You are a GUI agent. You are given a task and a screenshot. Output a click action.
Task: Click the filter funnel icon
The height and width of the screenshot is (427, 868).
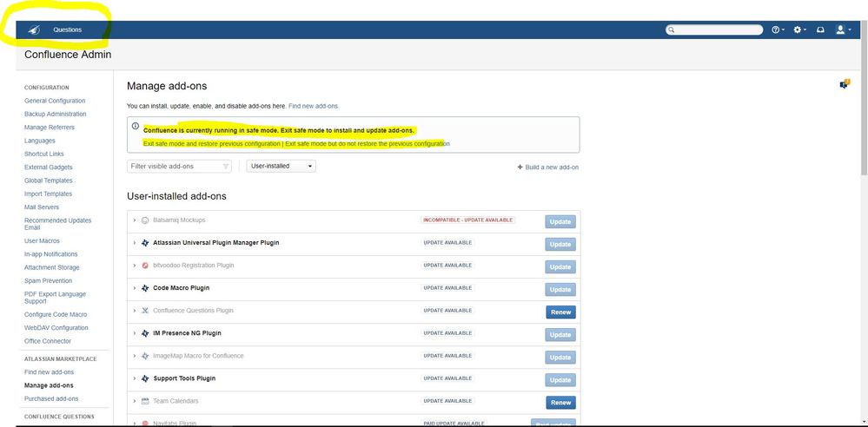226,167
